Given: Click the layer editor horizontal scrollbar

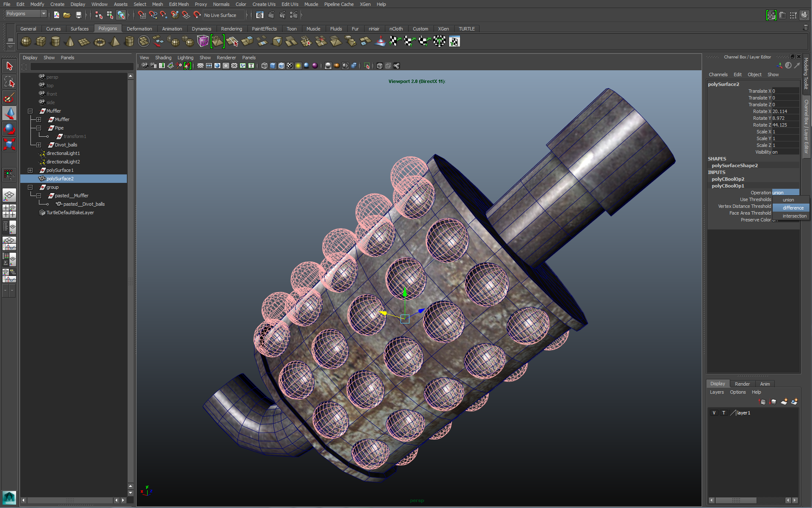Looking at the screenshot, I should [736, 500].
